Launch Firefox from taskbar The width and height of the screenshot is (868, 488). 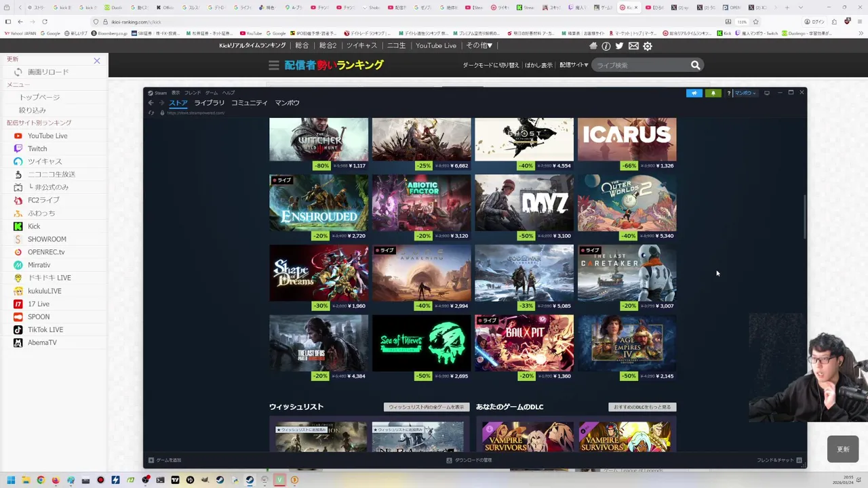(56, 481)
